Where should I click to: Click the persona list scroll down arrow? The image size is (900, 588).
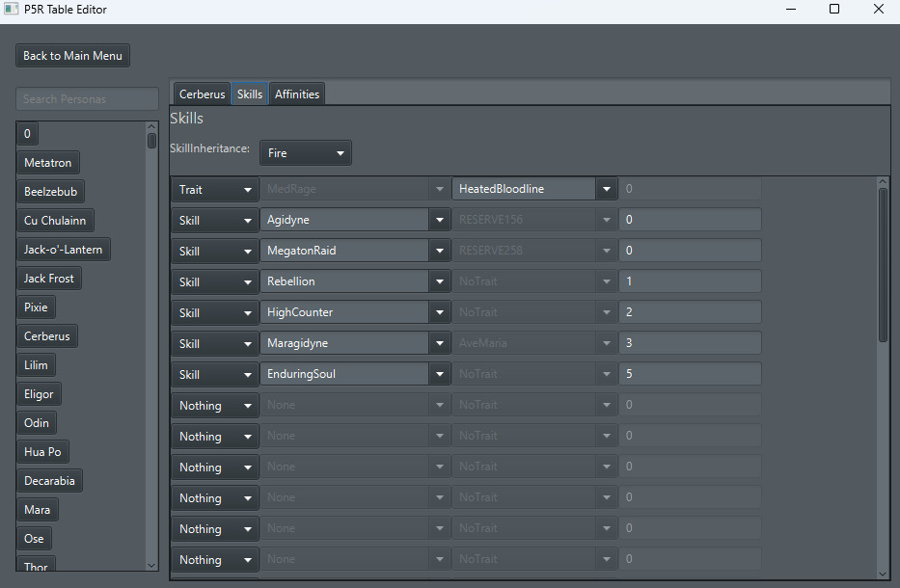click(x=151, y=565)
